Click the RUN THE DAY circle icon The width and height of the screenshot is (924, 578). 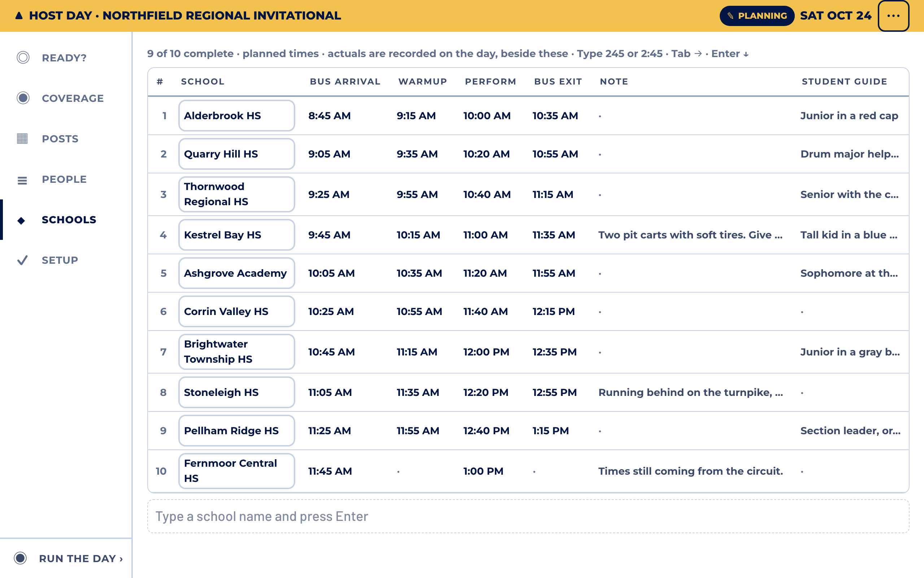(20, 558)
